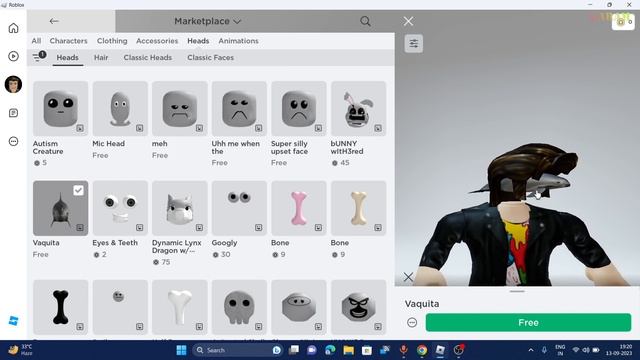640x360 pixels.
Task: Click try-on icon on Mic Head card
Action: (x=140, y=128)
